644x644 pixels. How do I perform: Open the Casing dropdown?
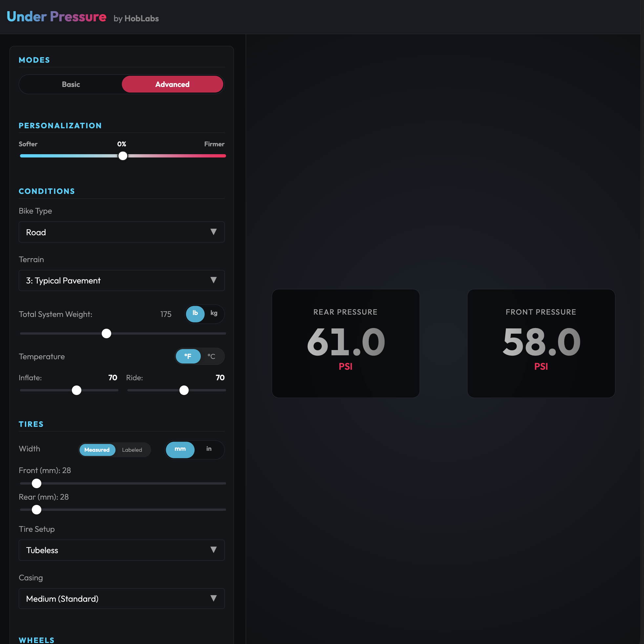[121, 599]
